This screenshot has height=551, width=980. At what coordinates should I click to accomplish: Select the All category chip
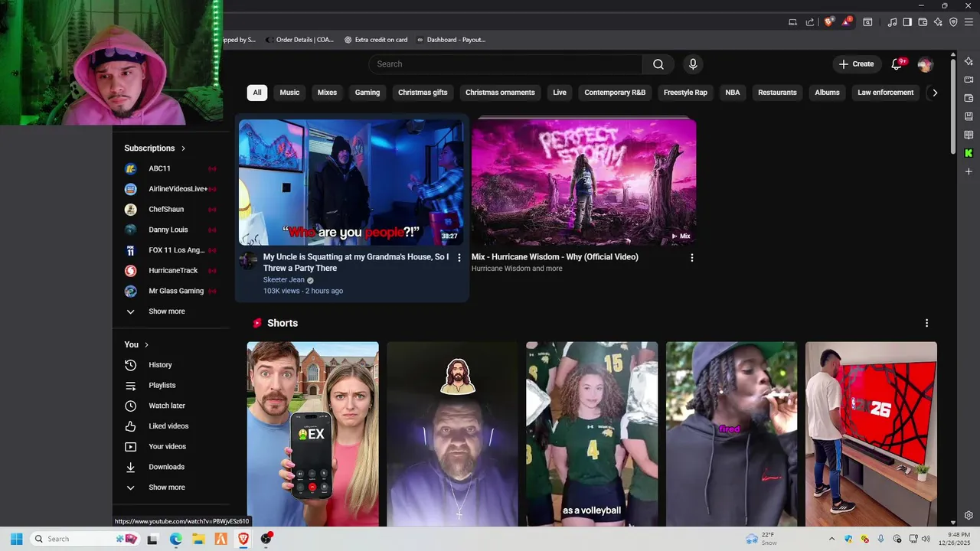coord(257,93)
